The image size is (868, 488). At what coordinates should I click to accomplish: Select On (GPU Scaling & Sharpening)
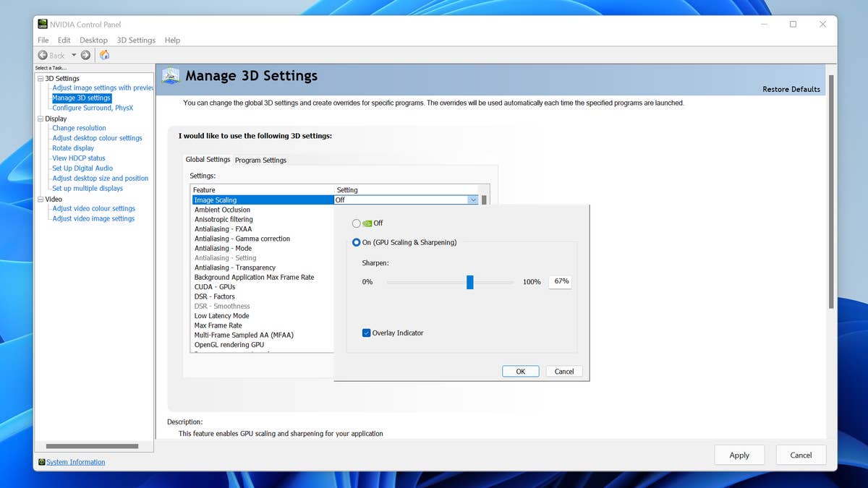pyautogui.click(x=358, y=242)
